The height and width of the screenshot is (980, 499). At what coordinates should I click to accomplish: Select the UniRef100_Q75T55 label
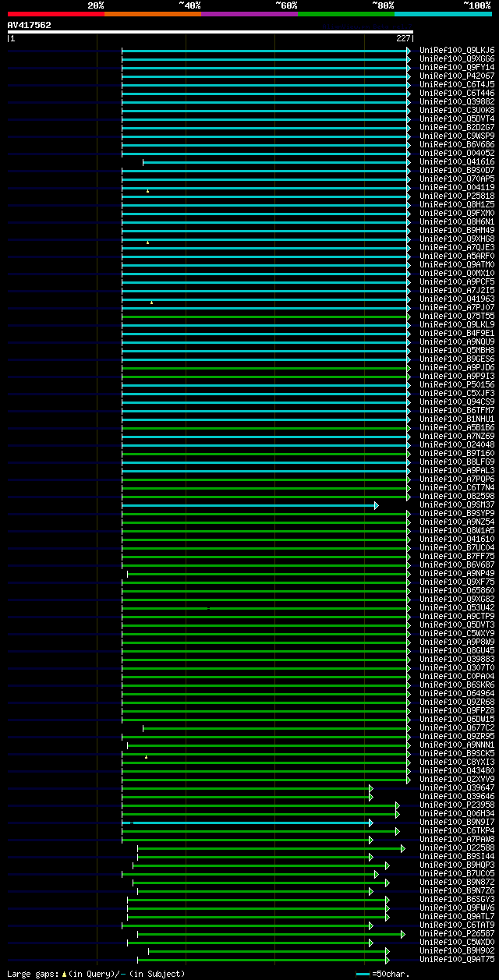point(457,317)
